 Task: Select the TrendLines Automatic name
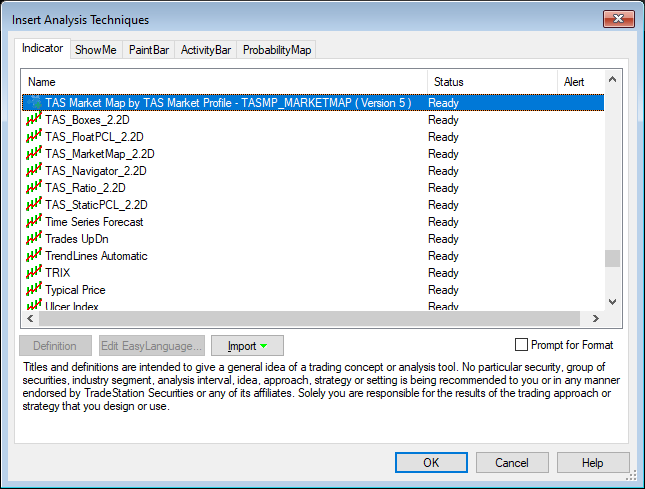click(96, 256)
